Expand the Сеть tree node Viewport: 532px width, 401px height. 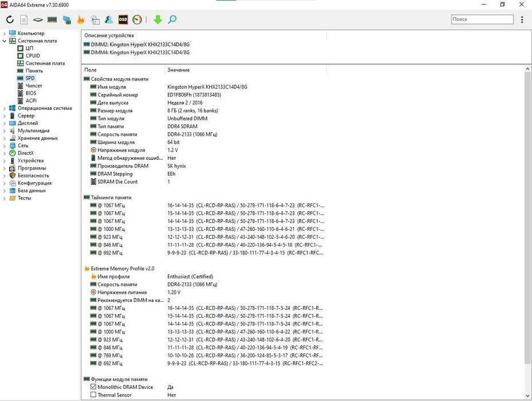click(x=4, y=146)
